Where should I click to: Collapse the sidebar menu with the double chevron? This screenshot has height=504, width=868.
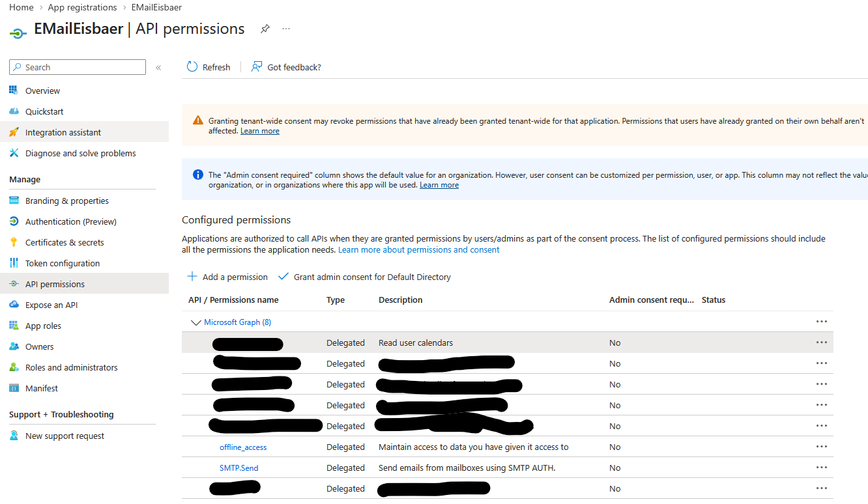[x=158, y=68]
